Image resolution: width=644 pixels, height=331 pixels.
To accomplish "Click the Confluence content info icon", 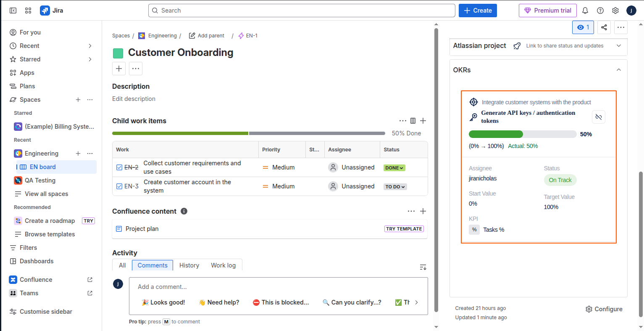I will coord(184,211).
